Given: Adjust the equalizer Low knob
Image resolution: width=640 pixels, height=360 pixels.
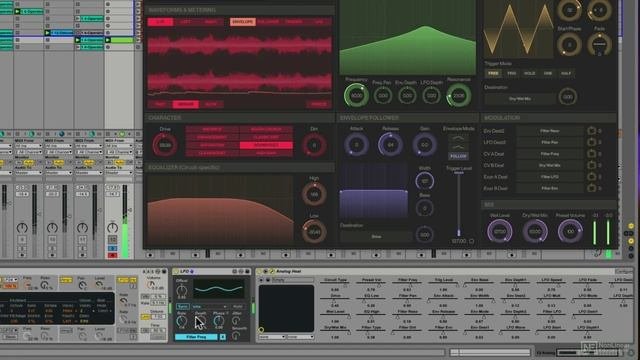Looking at the screenshot, I should 314,231.
